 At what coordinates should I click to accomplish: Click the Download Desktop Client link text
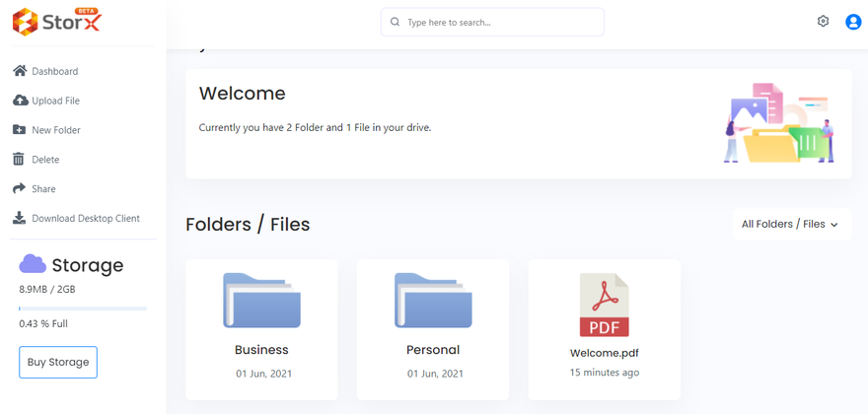click(x=86, y=219)
